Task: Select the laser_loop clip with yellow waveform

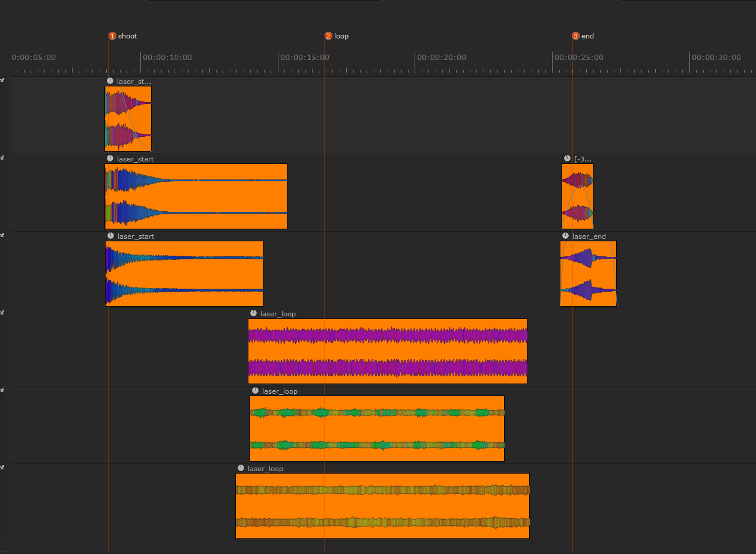Action: [x=382, y=506]
